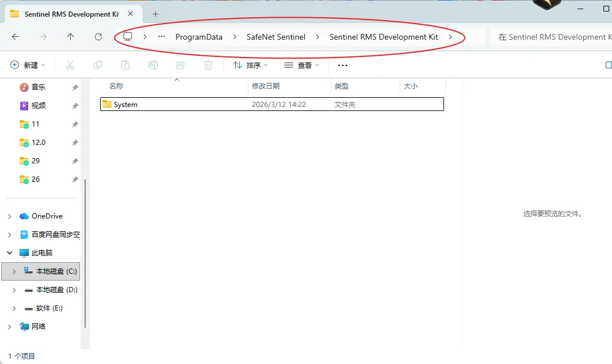The image size is (612, 364).
Task: Click the pin icon next to folder 26
Action: [75, 179]
